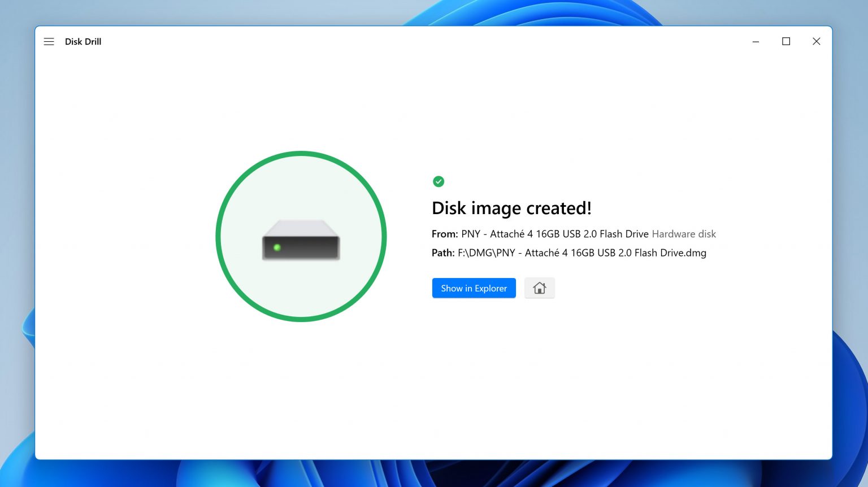Close the Disk Drill window
The image size is (868, 487).
coord(816,42)
